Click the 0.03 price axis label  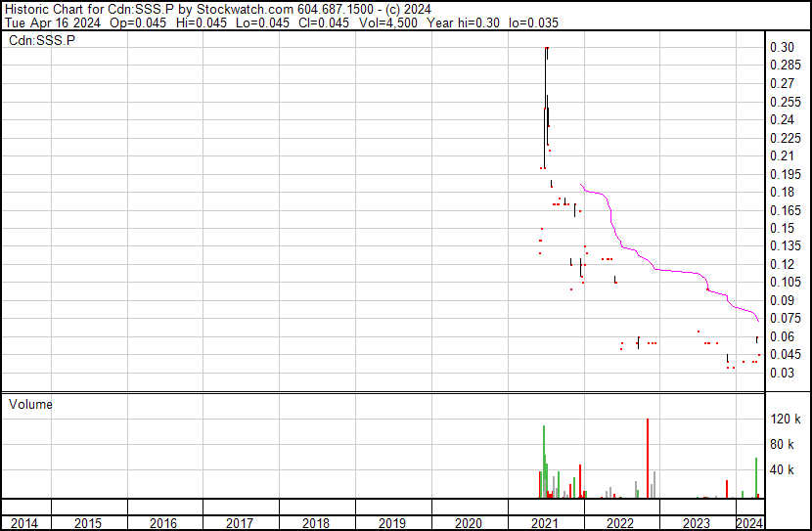pos(782,373)
